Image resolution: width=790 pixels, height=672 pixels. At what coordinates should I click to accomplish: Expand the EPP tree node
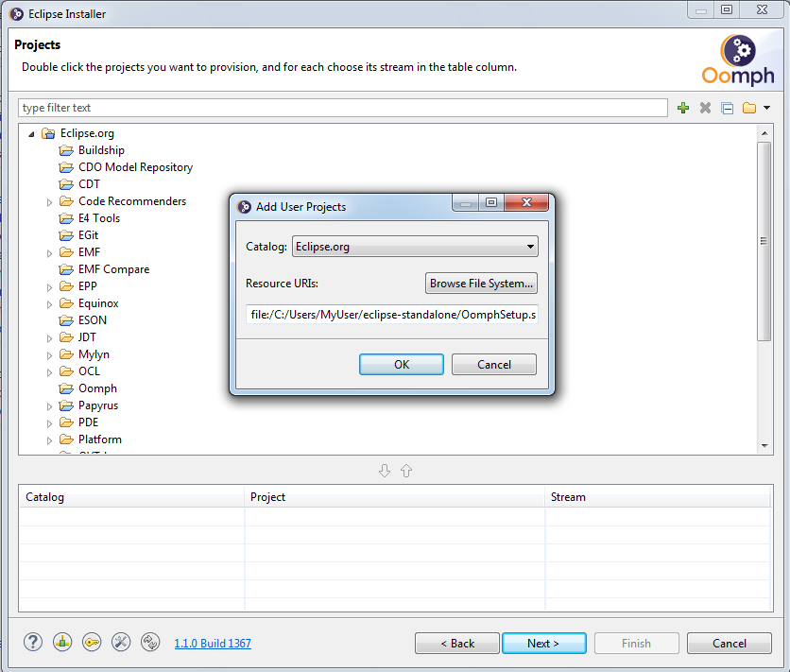pyautogui.click(x=49, y=287)
